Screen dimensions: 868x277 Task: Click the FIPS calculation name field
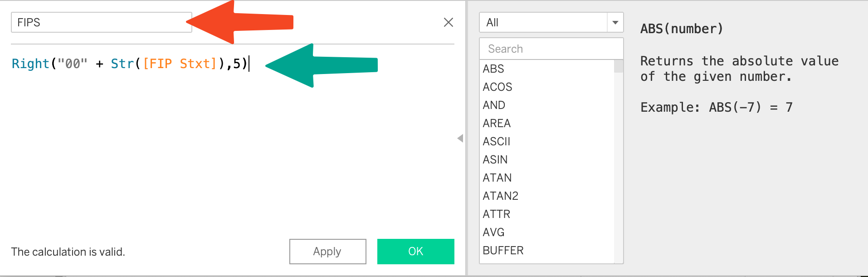[101, 22]
